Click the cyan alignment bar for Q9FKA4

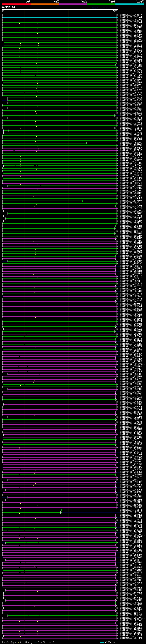[60, 18]
